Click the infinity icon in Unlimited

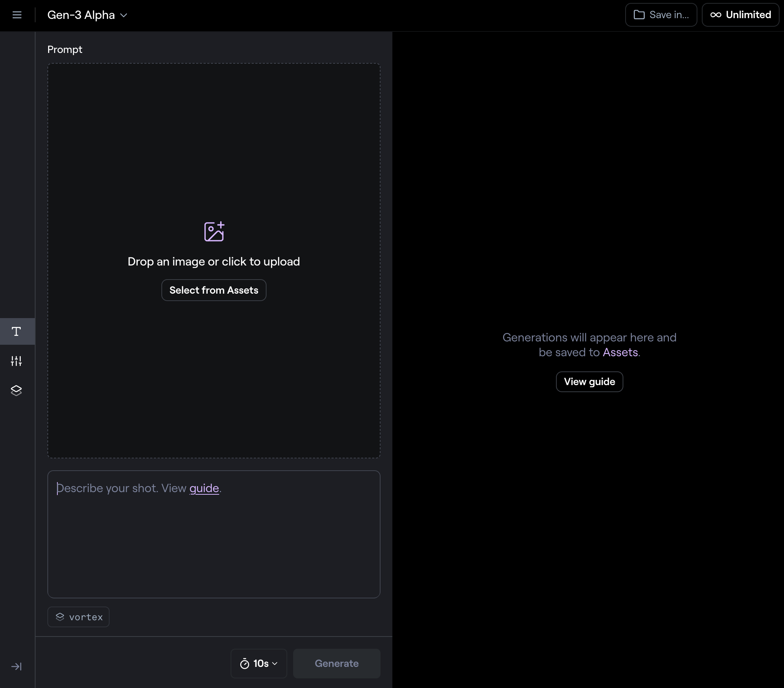pos(716,15)
